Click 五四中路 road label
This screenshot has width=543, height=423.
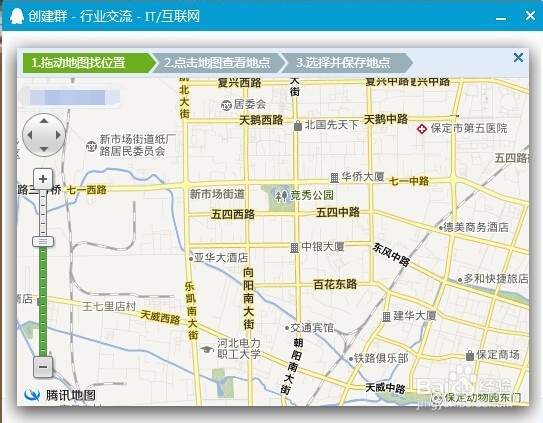pyautogui.click(x=338, y=212)
